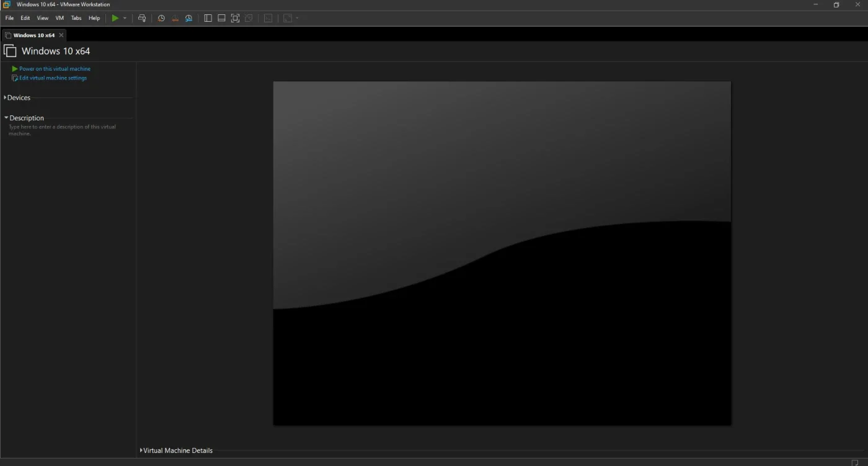
Task: Open the File menu
Action: point(9,18)
